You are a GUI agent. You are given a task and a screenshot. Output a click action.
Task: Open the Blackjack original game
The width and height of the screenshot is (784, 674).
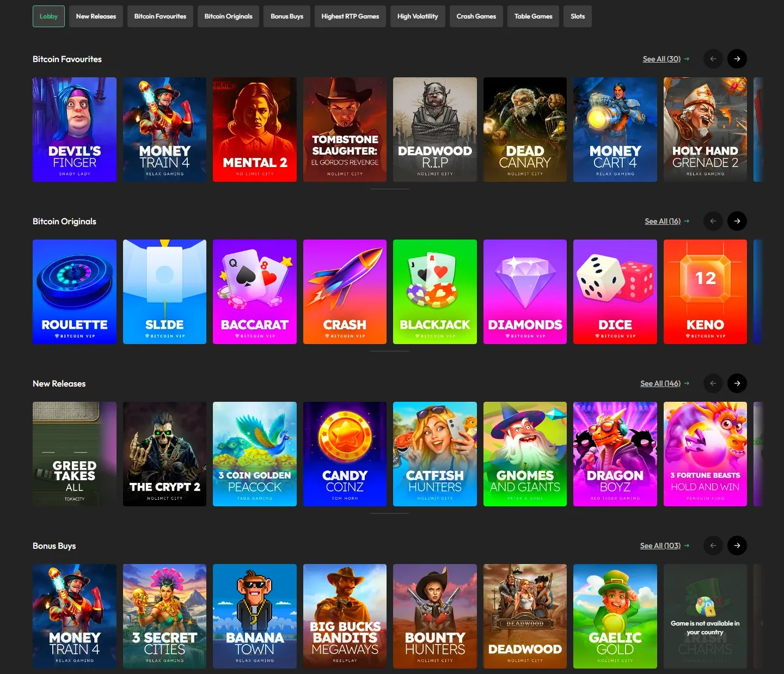pos(435,292)
